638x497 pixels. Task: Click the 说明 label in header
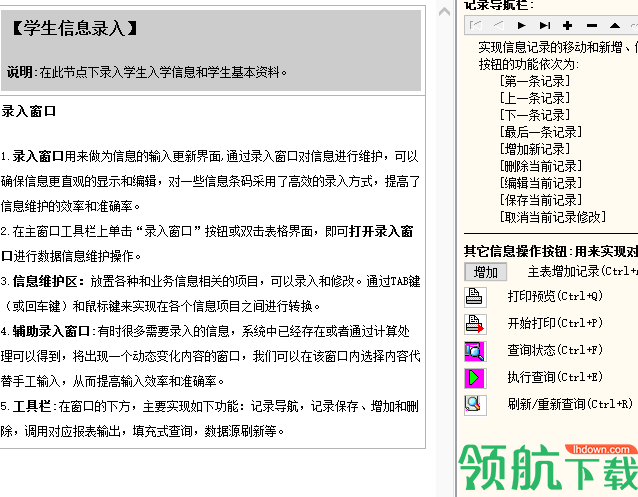[20, 72]
